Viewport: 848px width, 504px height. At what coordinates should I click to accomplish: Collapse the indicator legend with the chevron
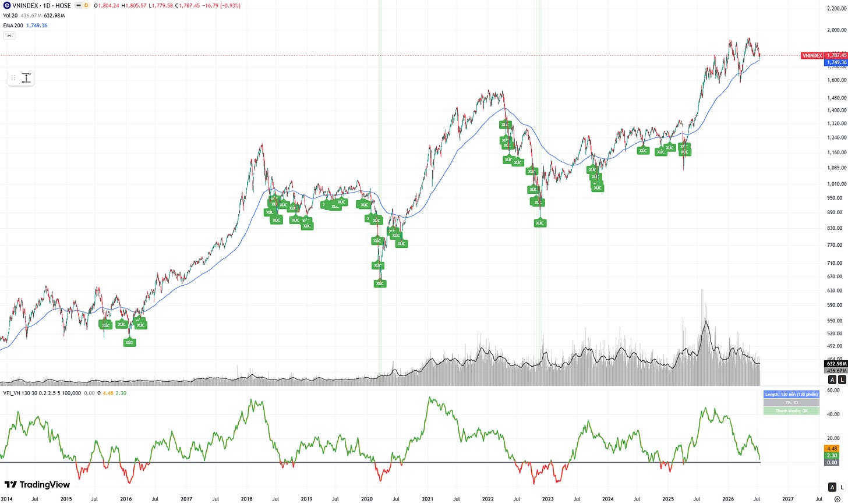tap(9, 36)
